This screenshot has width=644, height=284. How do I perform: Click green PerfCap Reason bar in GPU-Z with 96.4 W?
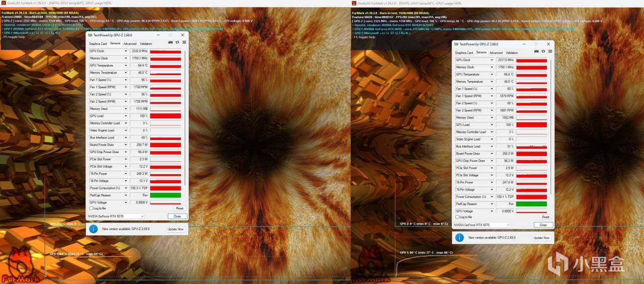tap(166, 195)
